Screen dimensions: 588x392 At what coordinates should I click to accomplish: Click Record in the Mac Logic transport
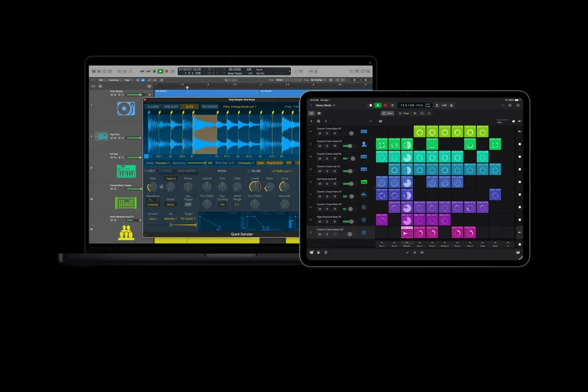[x=167, y=71]
